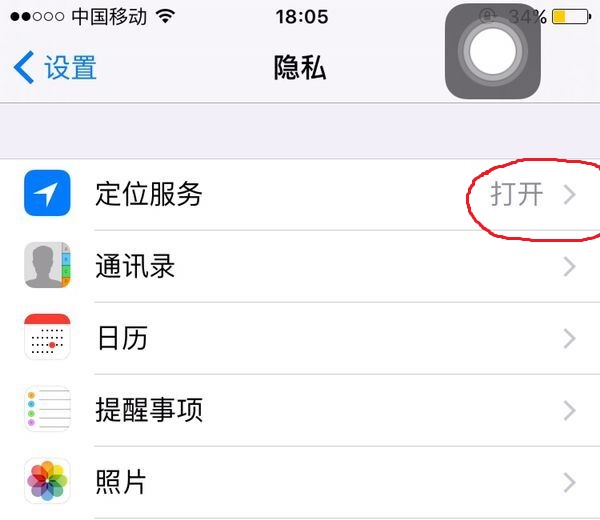Tap the Contacts silhouette icon
This screenshot has width=600, height=520.
point(47,265)
